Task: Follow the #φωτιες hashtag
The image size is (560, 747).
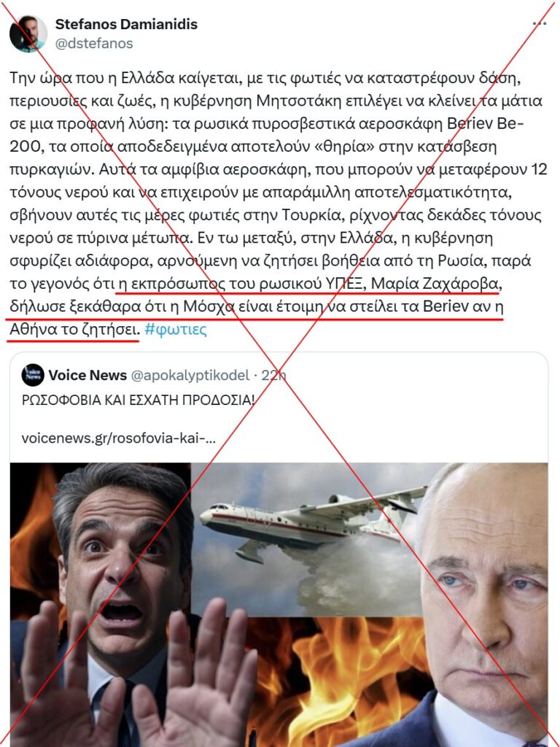Action: coord(176,329)
